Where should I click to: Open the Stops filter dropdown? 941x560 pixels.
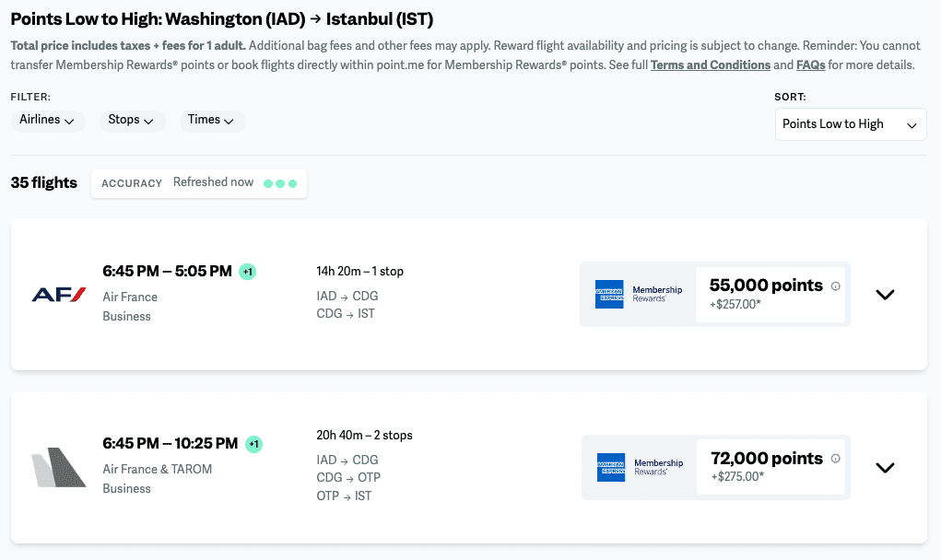coord(131,121)
